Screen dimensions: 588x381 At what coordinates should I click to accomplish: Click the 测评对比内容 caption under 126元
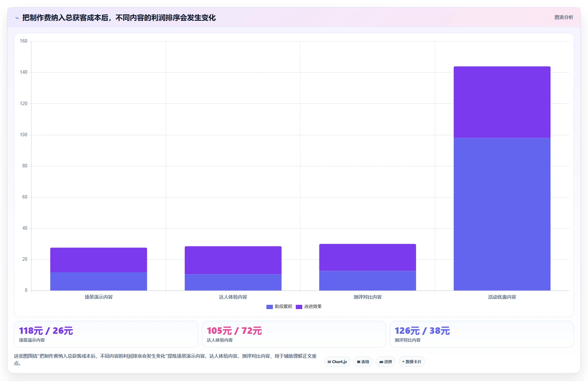pos(408,340)
